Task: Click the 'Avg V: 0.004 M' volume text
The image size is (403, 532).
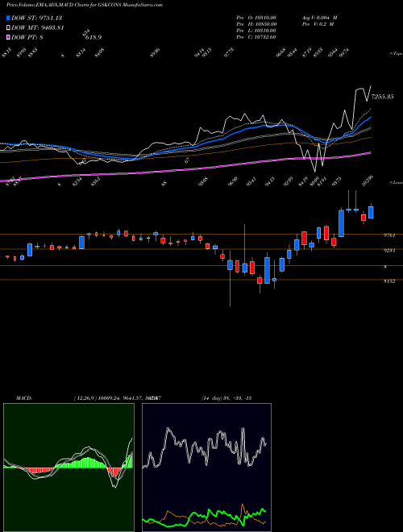Action: tap(320, 18)
